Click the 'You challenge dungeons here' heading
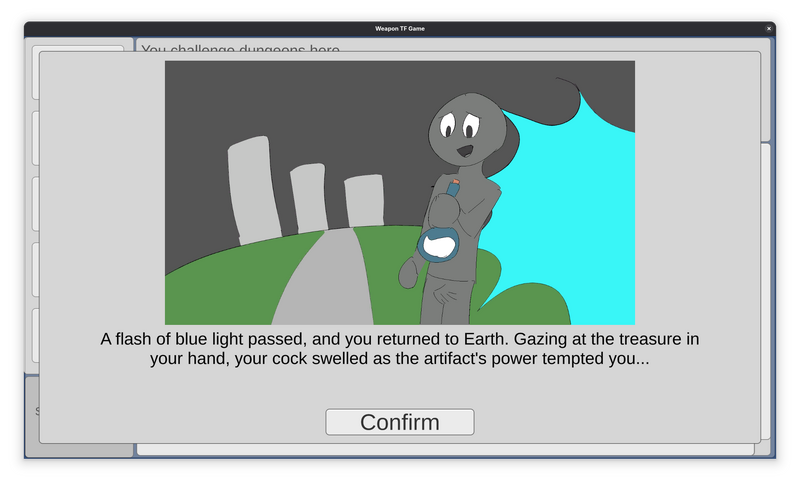This screenshot has height=485, width=800. [240, 46]
